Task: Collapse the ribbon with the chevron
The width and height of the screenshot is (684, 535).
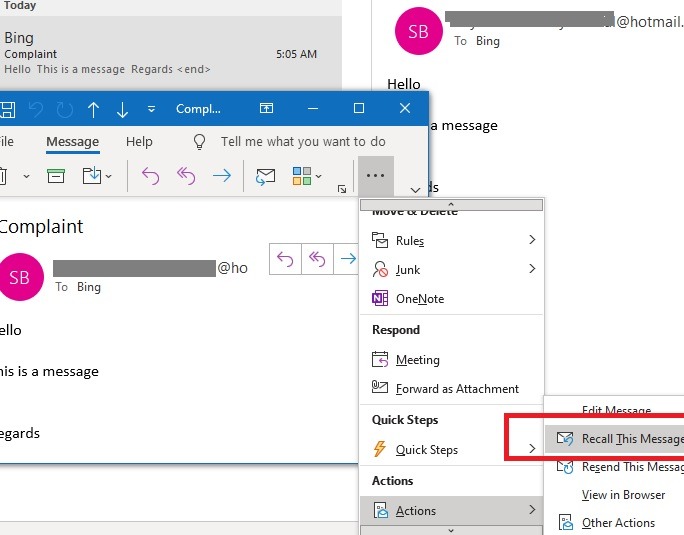Action: pyautogui.click(x=415, y=190)
